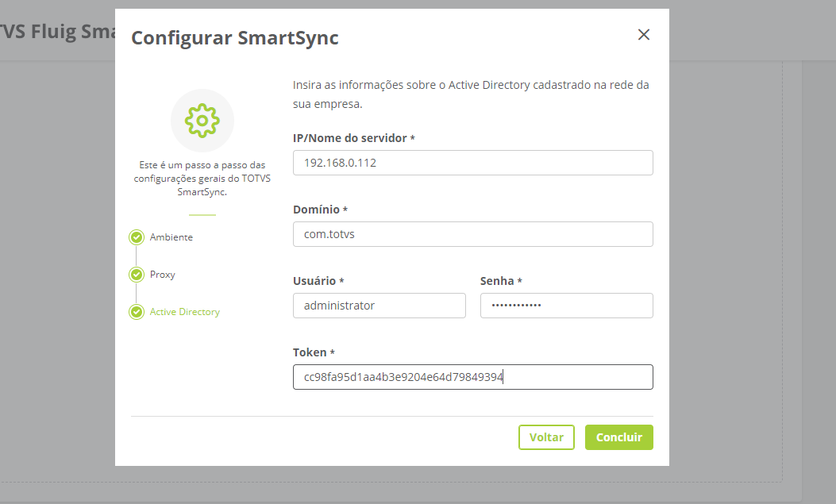Click the 'Senha' field label

(501, 281)
